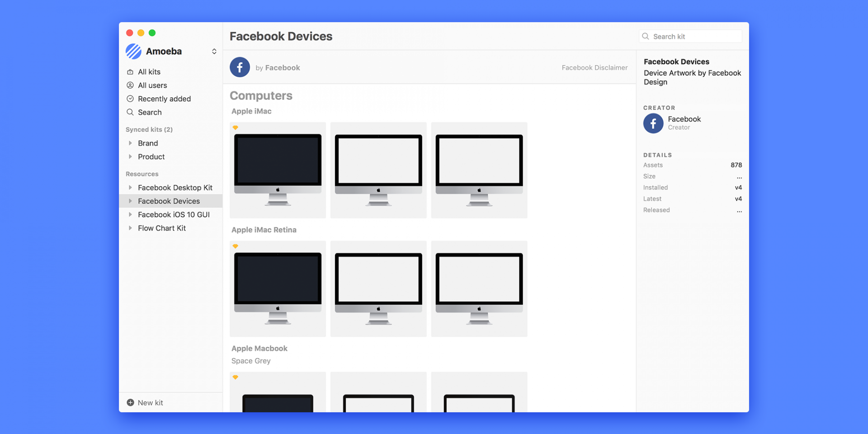Viewport: 868px width, 434px height.
Task: Open Facebook Desktop Kit resource
Action: tap(175, 188)
